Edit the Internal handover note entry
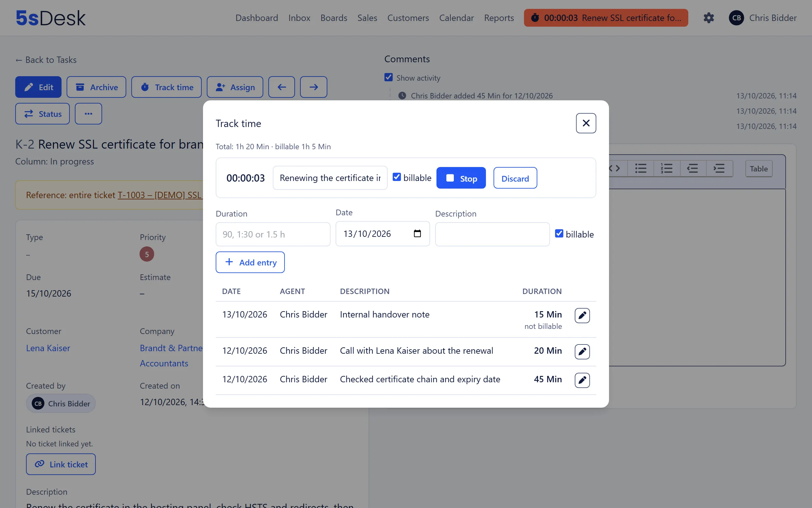812x508 pixels. (x=582, y=316)
